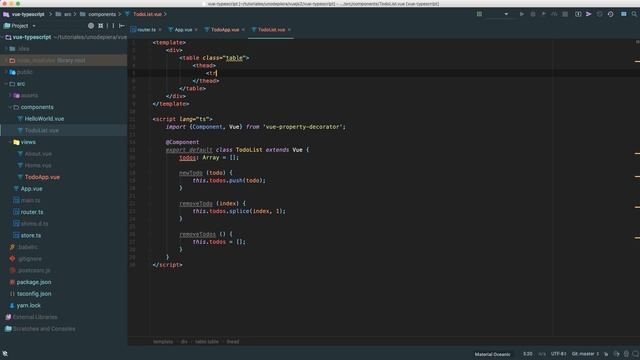Close the router.ts tab

point(160,30)
